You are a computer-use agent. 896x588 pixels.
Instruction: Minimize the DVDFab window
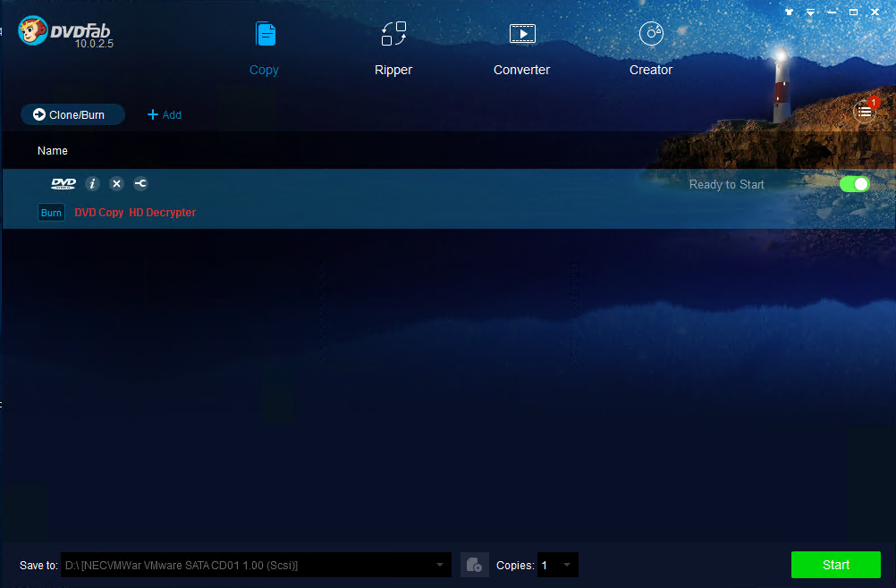click(x=832, y=12)
